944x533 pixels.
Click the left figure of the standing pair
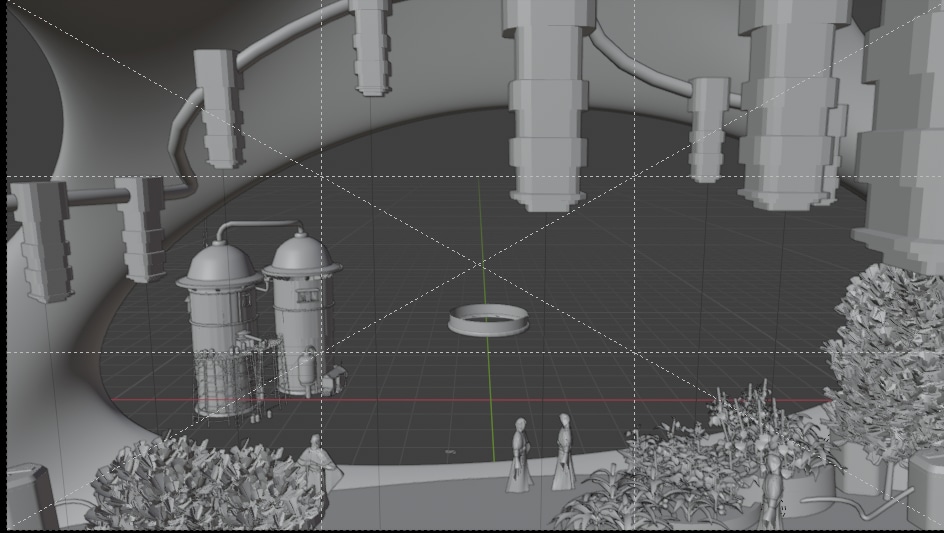(x=519, y=458)
